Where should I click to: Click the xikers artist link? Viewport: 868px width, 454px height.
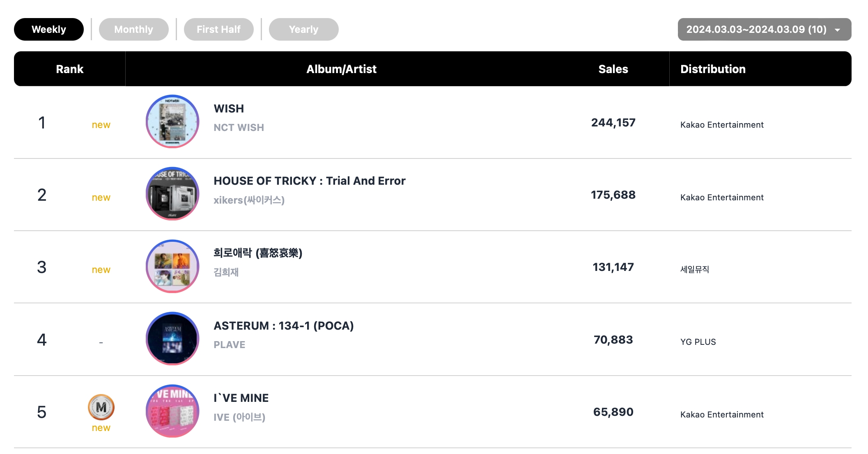click(x=249, y=200)
